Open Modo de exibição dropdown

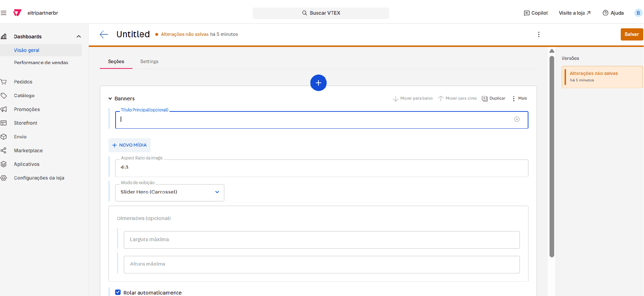click(x=170, y=193)
